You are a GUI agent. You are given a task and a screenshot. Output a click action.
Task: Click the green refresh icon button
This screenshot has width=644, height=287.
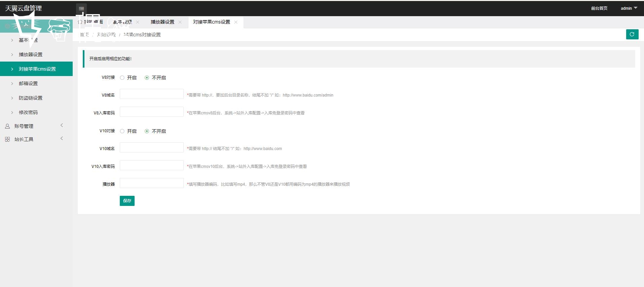[632, 34]
